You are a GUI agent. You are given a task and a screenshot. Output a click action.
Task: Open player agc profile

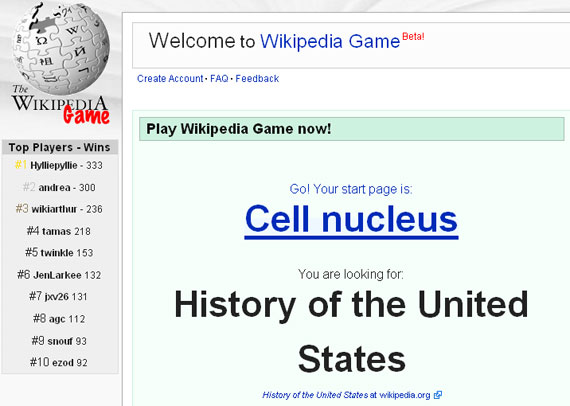coord(57,319)
